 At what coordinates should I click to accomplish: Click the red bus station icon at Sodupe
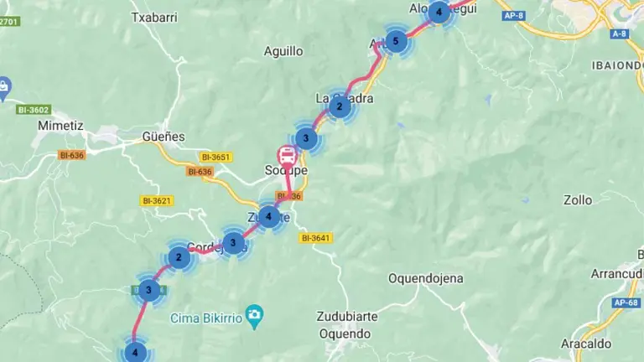tap(287, 156)
